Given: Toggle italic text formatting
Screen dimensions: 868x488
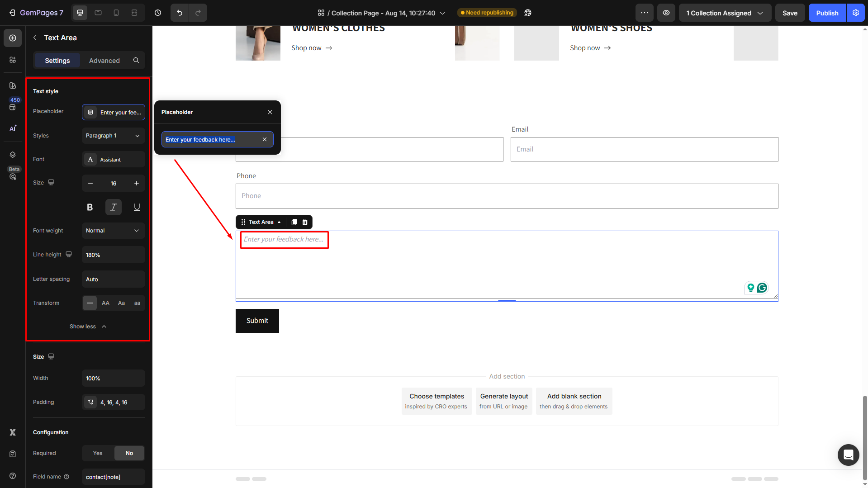Looking at the screenshot, I should pos(114,207).
